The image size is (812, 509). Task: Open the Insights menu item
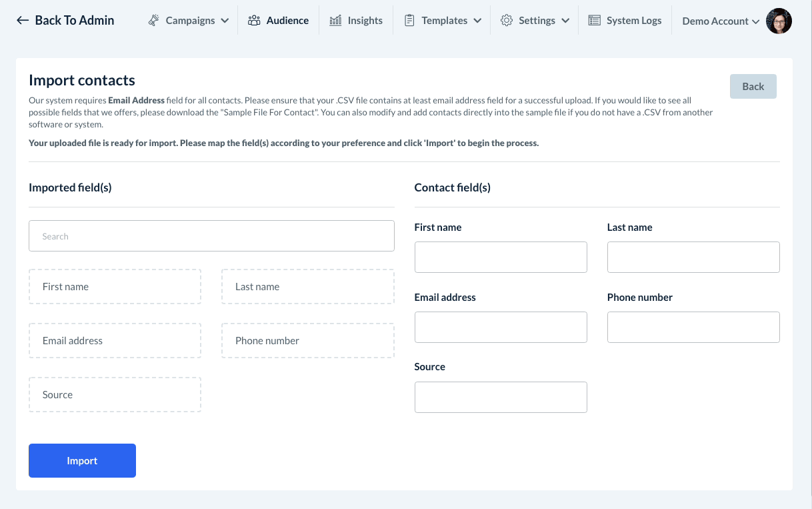365,21
